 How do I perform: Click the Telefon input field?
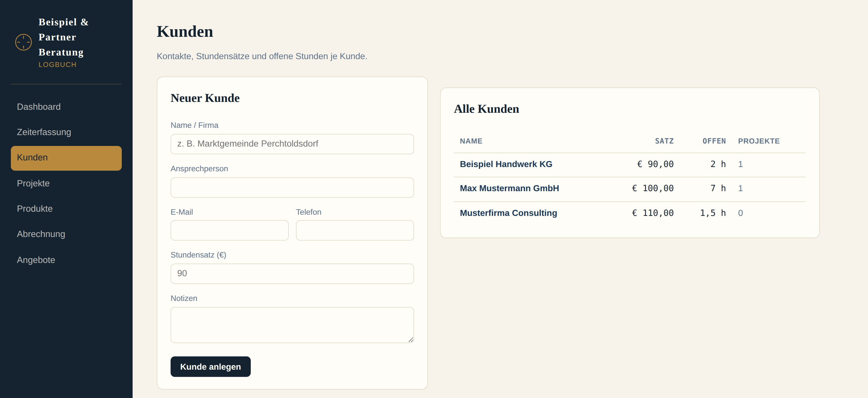click(x=355, y=230)
